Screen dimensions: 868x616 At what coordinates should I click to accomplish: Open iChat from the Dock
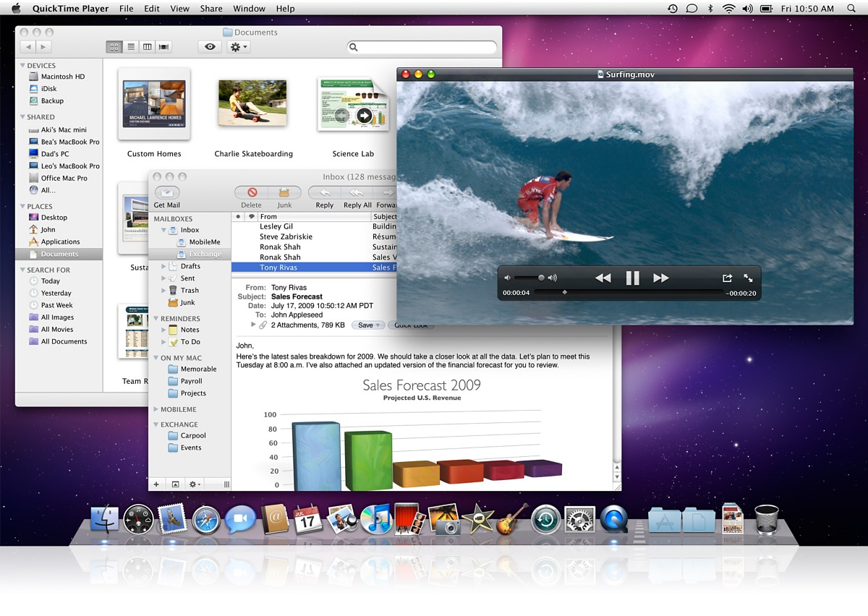pyautogui.click(x=240, y=520)
